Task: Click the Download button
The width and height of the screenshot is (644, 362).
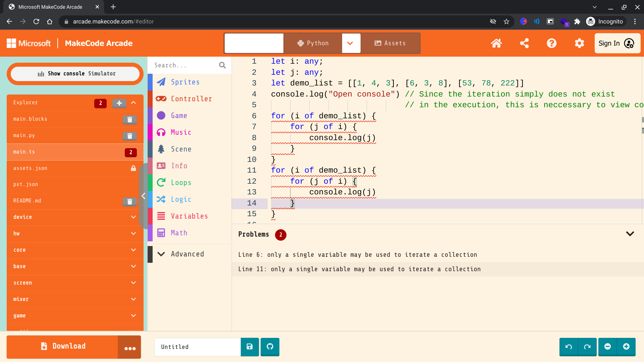Action: (x=63, y=347)
